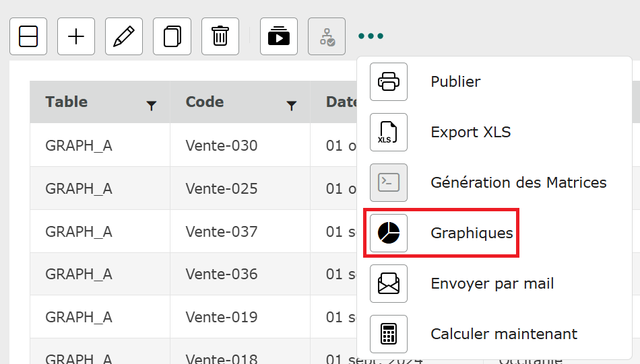
Task: Click the Calculer maintenant calculator icon
Action: (x=389, y=334)
